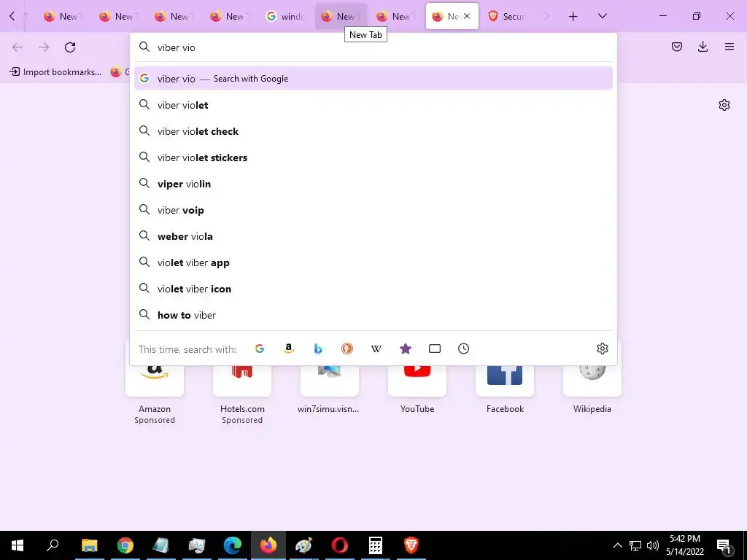Reload the current page
The height and width of the screenshot is (560, 747).
point(70,47)
